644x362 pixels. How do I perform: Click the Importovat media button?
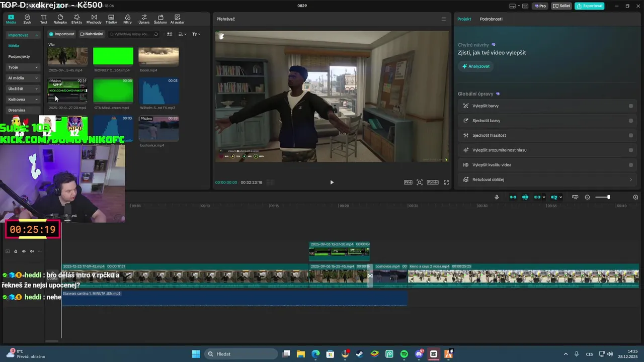(62, 34)
